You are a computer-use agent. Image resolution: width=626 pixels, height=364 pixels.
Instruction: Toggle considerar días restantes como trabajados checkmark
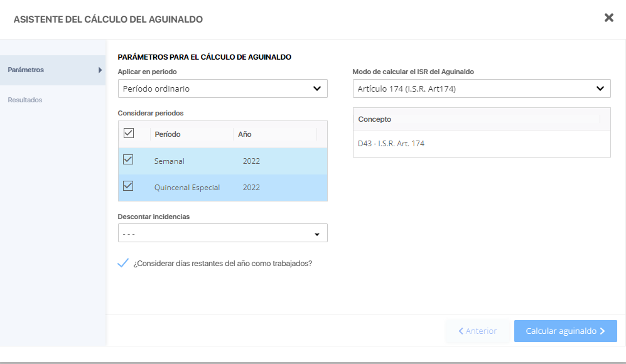click(x=123, y=263)
